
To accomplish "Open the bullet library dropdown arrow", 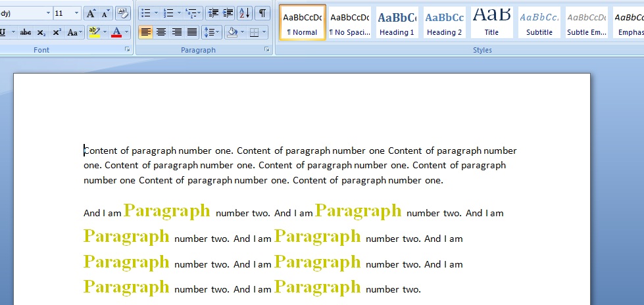I will pyautogui.click(x=156, y=14).
